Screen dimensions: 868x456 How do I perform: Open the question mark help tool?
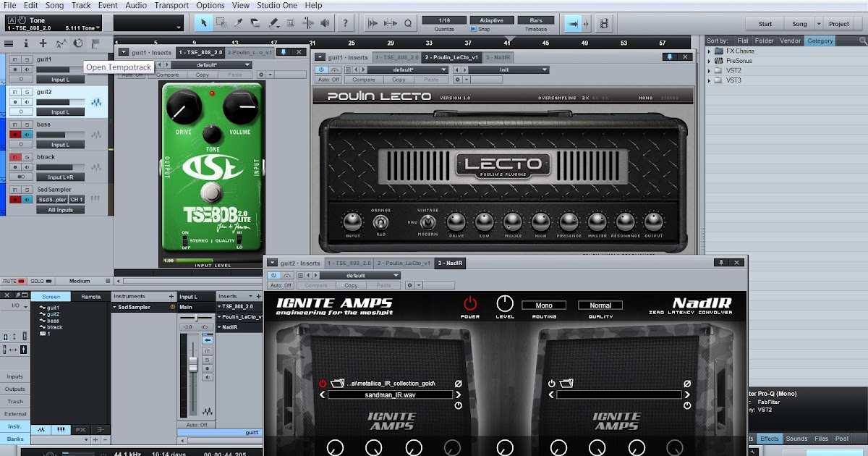(x=346, y=23)
